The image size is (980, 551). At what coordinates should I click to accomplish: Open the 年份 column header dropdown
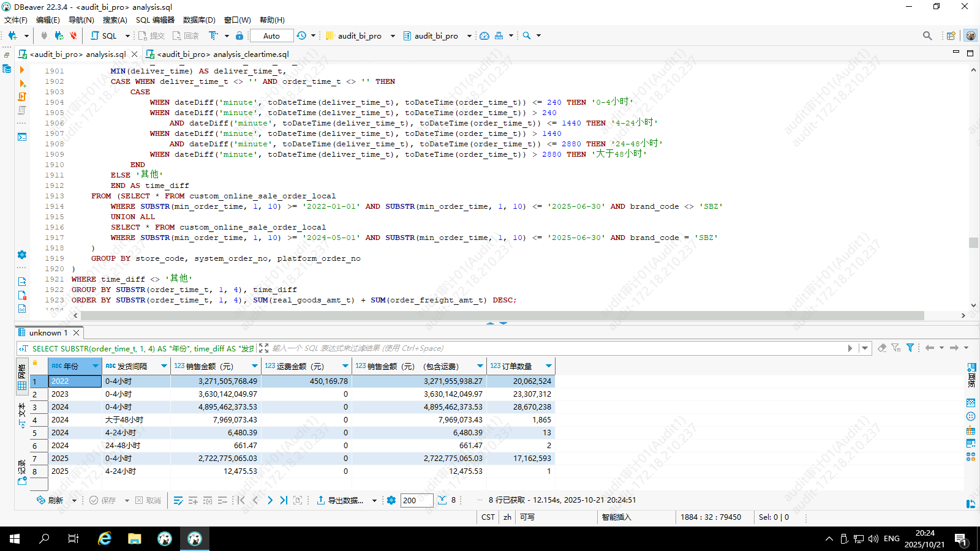point(96,366)
